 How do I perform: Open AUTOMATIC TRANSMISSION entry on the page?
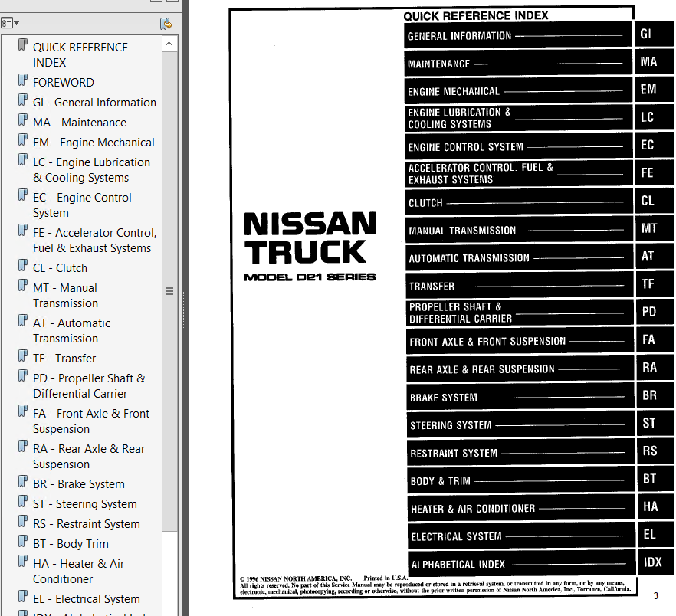pos(520,257)
